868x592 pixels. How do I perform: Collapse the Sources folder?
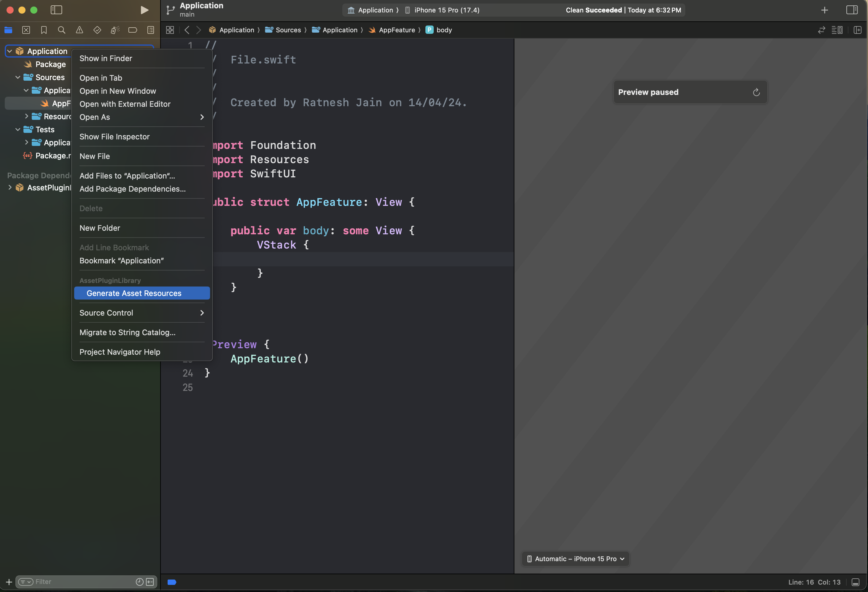(x=18, y=77)
